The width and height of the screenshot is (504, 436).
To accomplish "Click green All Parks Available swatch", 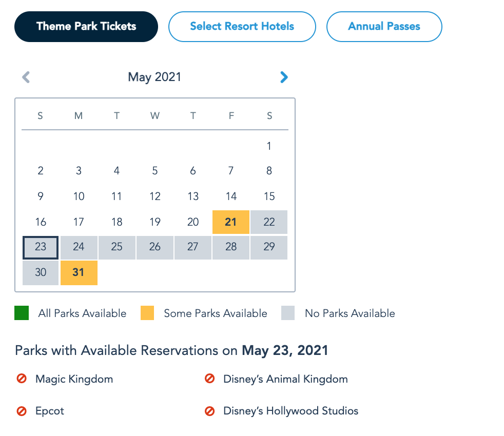I will pos(22,313).
